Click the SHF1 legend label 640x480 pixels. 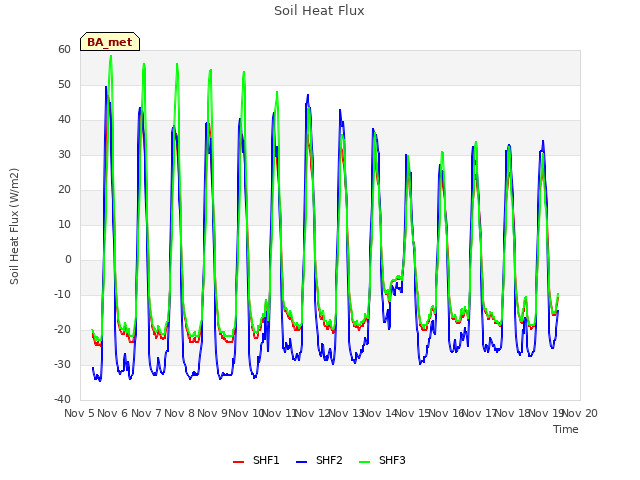pos(266,460)
